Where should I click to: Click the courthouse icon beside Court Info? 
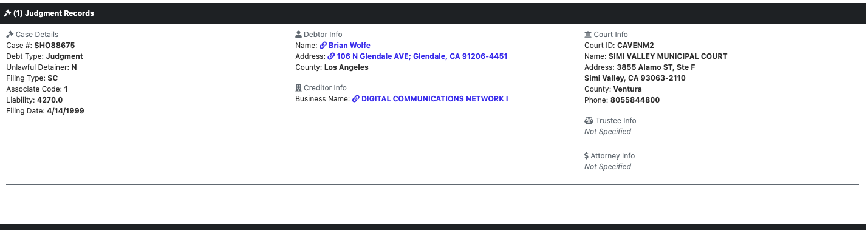588,35
